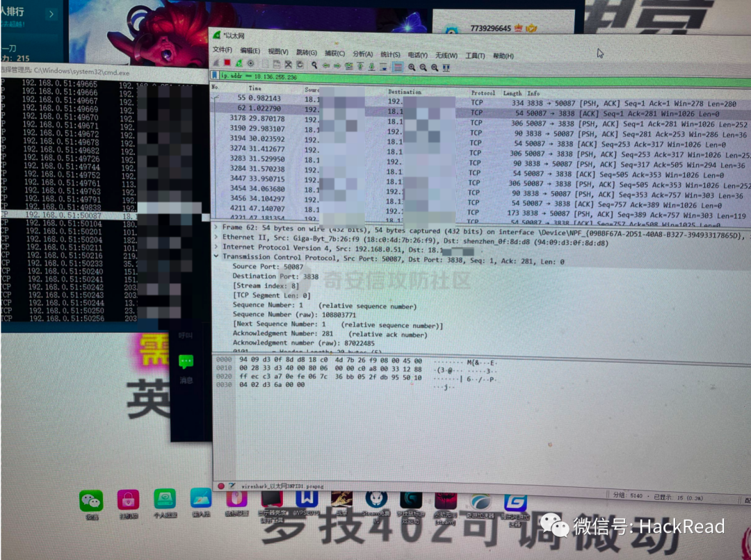Click the Wireshark start capture shark-fin icon

[x=216, y=63]
